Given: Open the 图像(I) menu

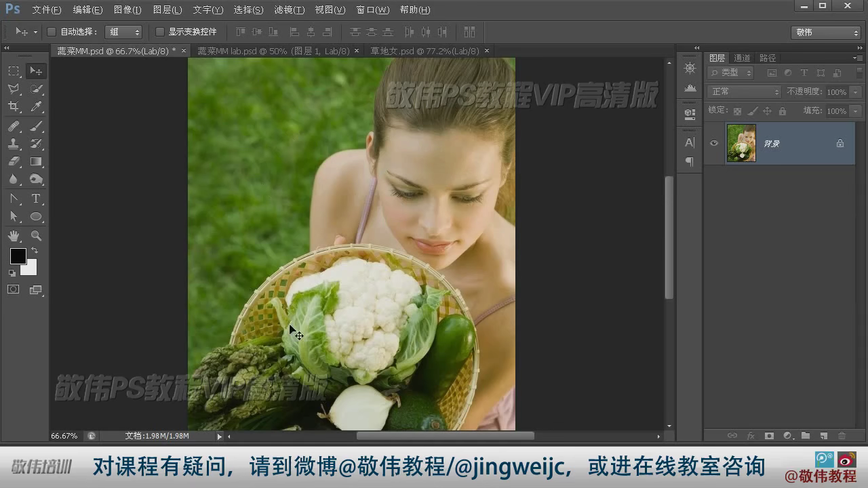Looking at the screenshot, I should (127, 10).
